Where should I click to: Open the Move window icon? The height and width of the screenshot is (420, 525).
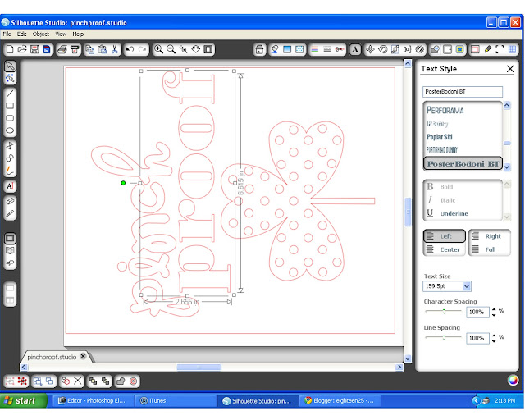[370, 49]
